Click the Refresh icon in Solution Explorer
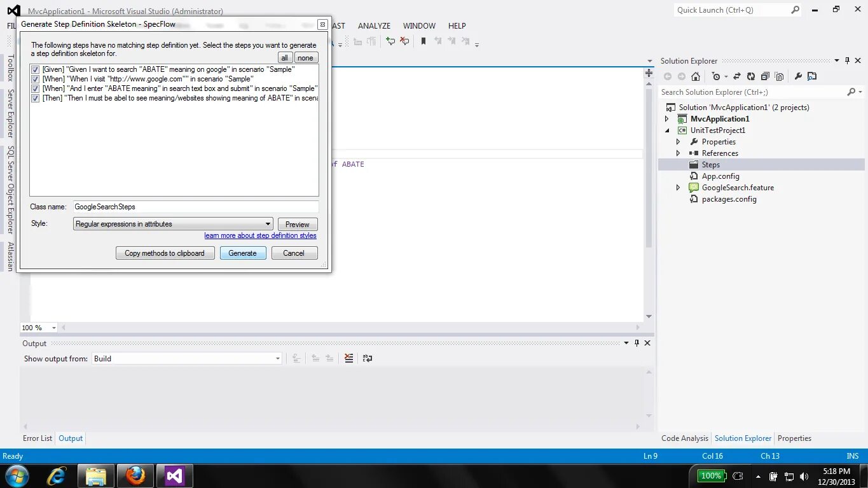 pos(751,76)
